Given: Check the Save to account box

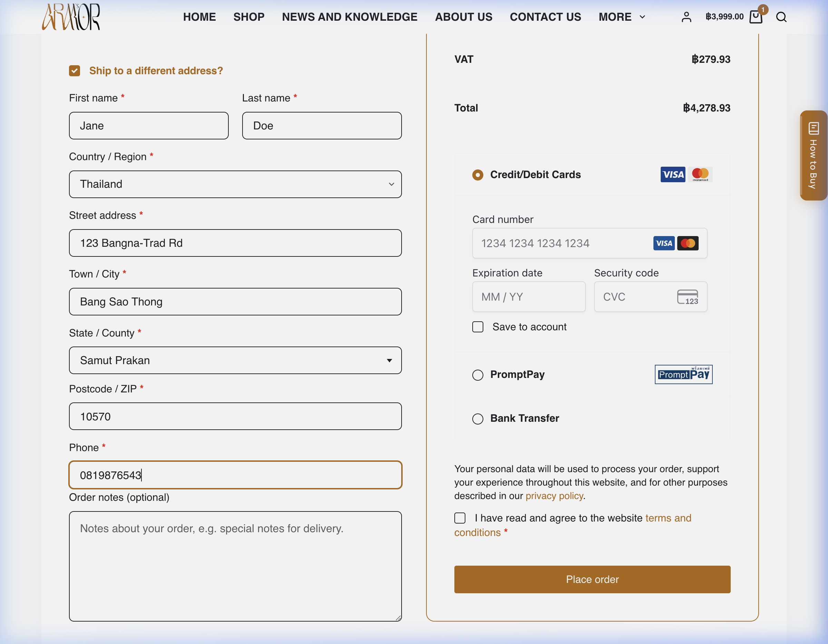Looking at the screenshot, I should coord(478,327).
